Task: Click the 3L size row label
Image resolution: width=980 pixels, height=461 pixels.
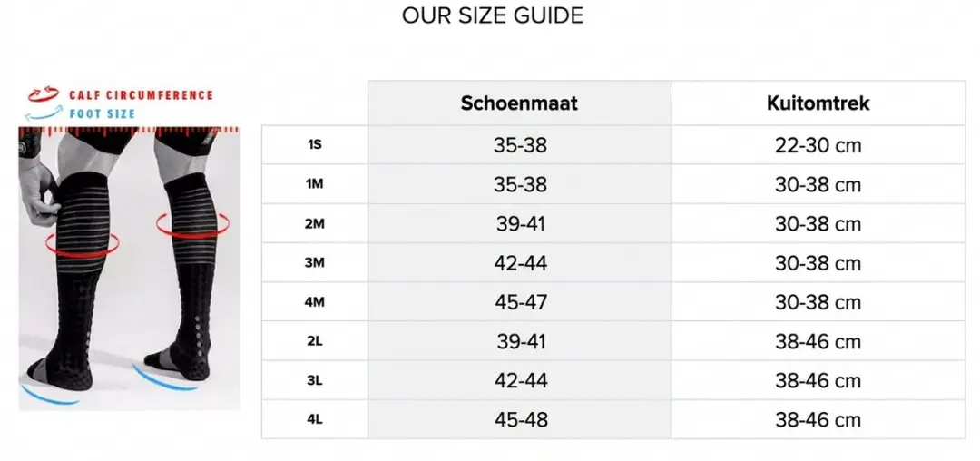Action: [x=314, y=380]
